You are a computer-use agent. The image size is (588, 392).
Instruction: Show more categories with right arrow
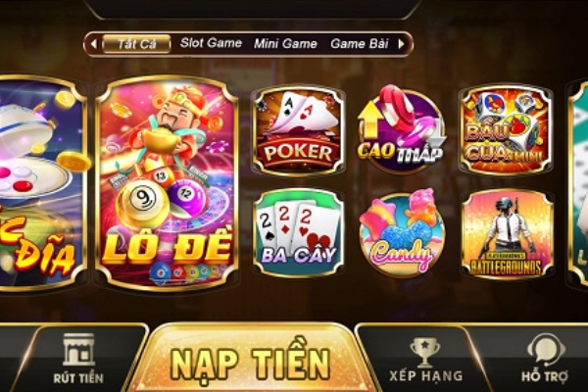[401, 44]
